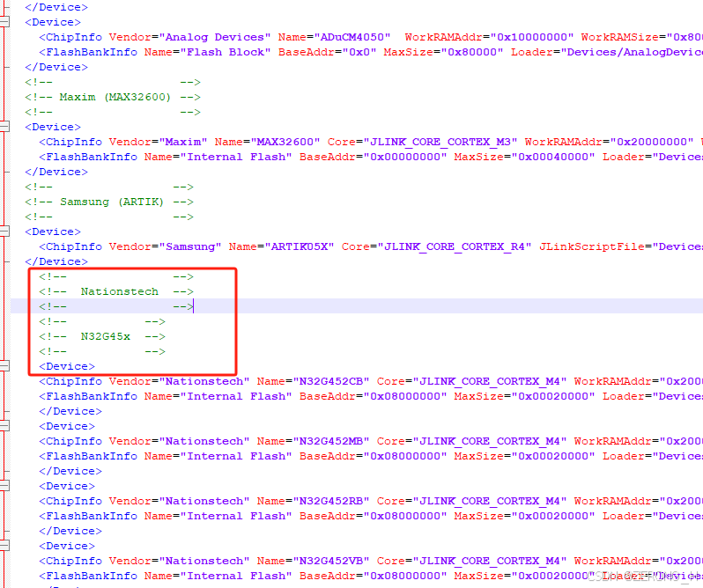Fold the Device block containing N32G452MB
The height and width of the screenshot is (588, 703).
click(x=4, y=426)
